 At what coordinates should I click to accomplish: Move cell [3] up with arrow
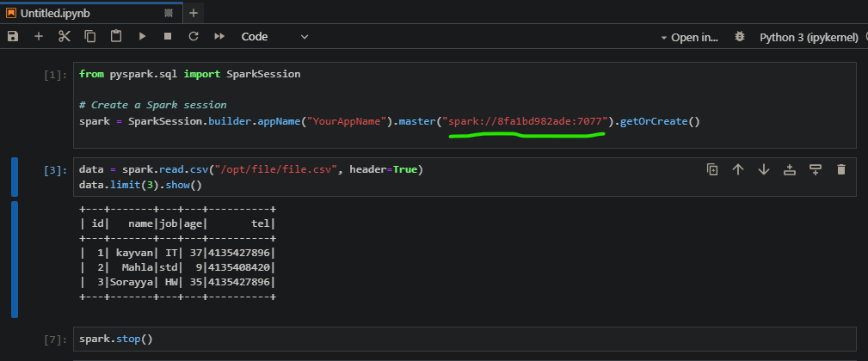(x=738, y=169)
